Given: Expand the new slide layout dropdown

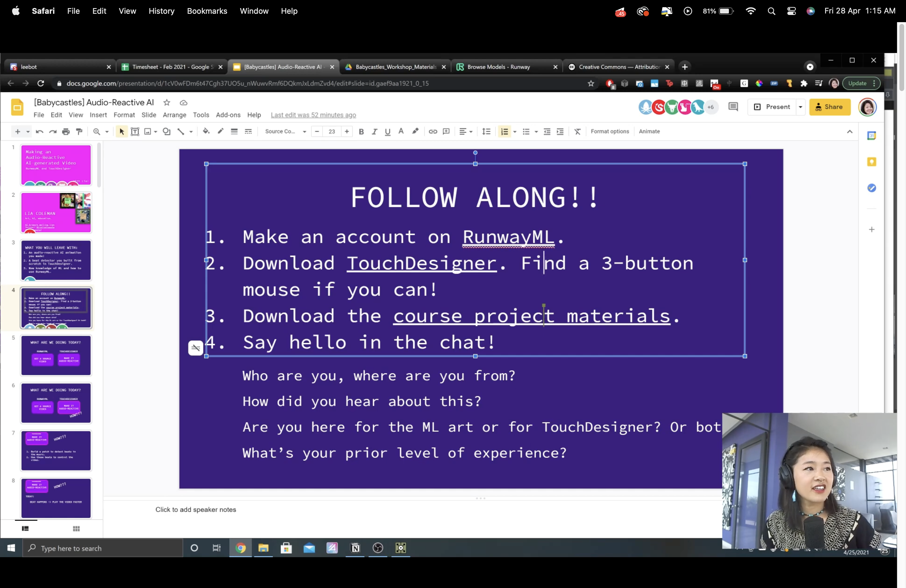Looking at the screenshot, I should [x=28, y=132].
